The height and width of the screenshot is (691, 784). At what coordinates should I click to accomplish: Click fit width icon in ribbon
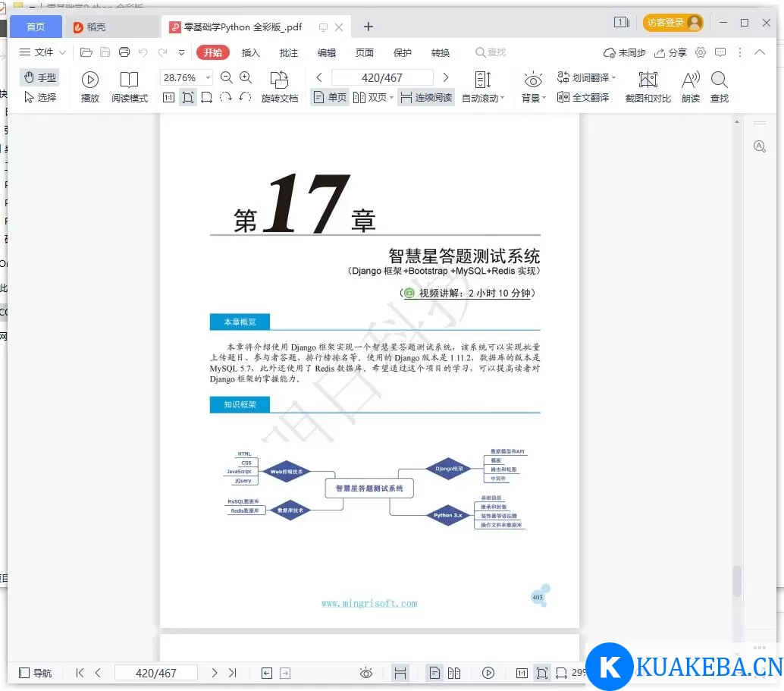coord(206,98)
